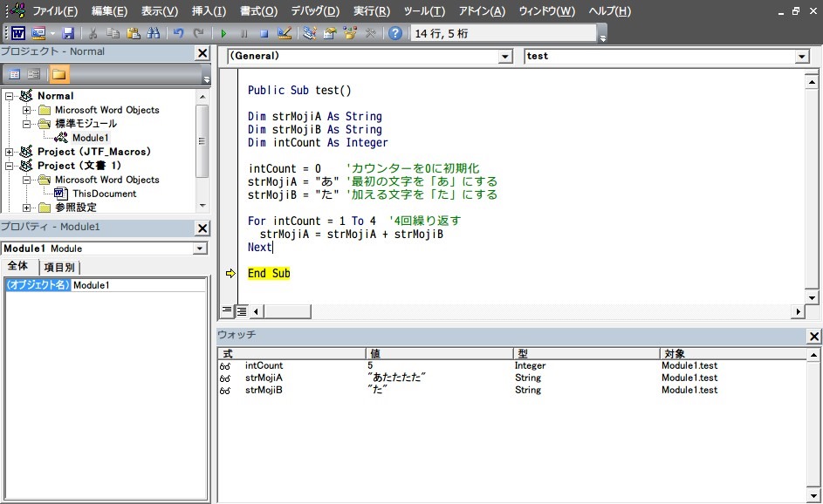The height and width of the screenshot is (504, 823).
Task: Select the intCount watch row
Action: [x=511, y=365]
